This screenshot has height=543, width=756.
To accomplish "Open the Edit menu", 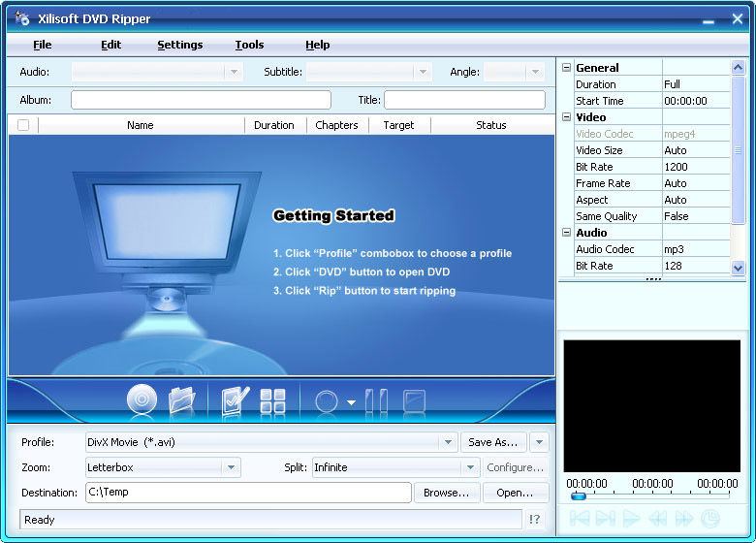I will (110, 45).
